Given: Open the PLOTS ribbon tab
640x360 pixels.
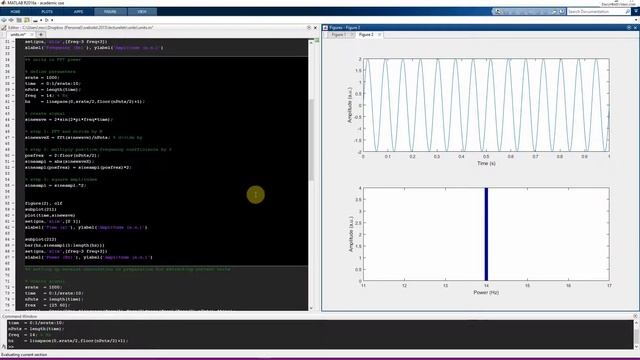Looking at the screenshot, I should click(47, 11).
